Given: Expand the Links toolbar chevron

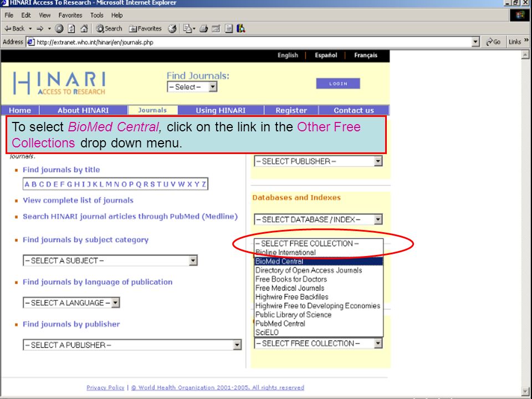Looking at the screenshot, I should coord(526,40).
